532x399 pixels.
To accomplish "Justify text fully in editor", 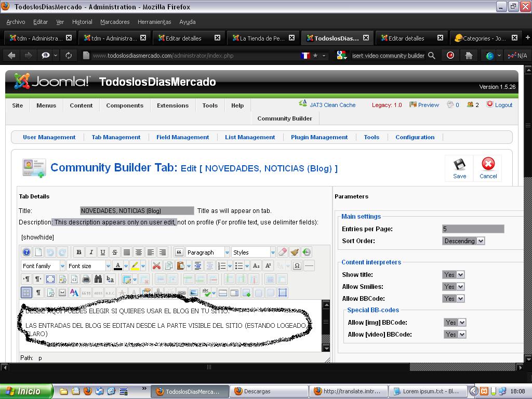I will coord(127,252).
